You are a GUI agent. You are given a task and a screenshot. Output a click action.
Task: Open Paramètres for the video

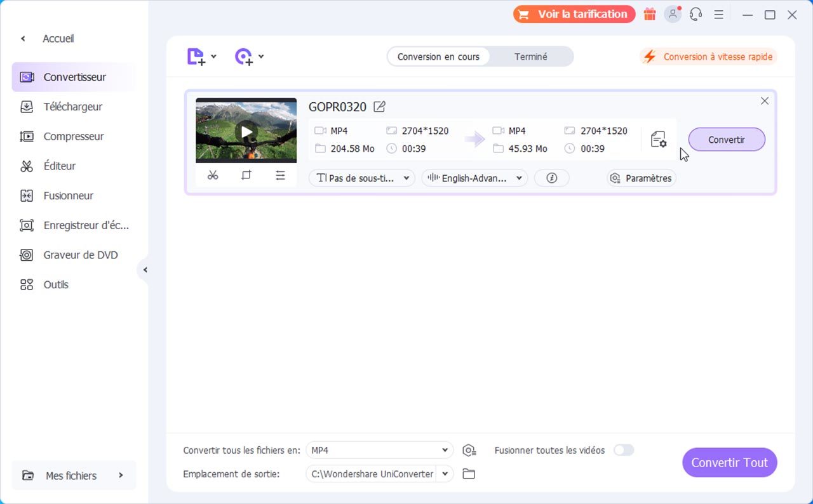pyautogui.click(x=641, y=178)
